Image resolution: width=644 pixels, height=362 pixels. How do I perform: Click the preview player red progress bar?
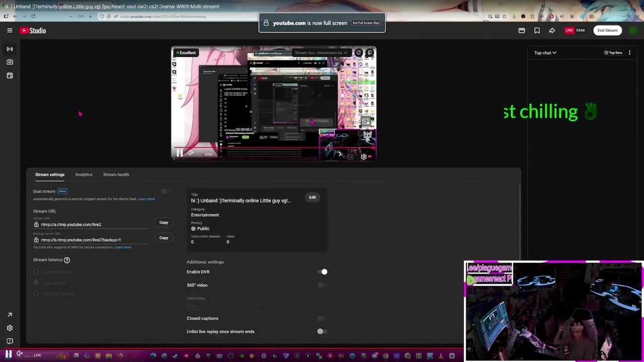[x=274, y=149]
